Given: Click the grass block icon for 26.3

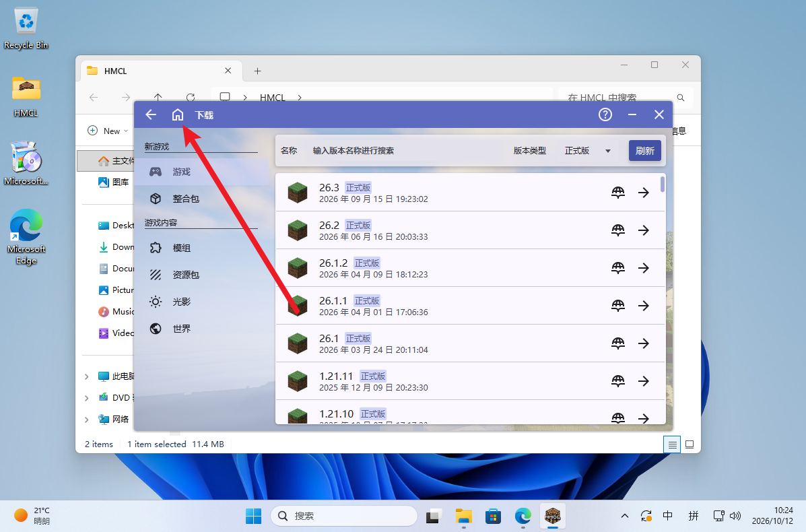Looking at the screenshot, I should pos(297,193).
